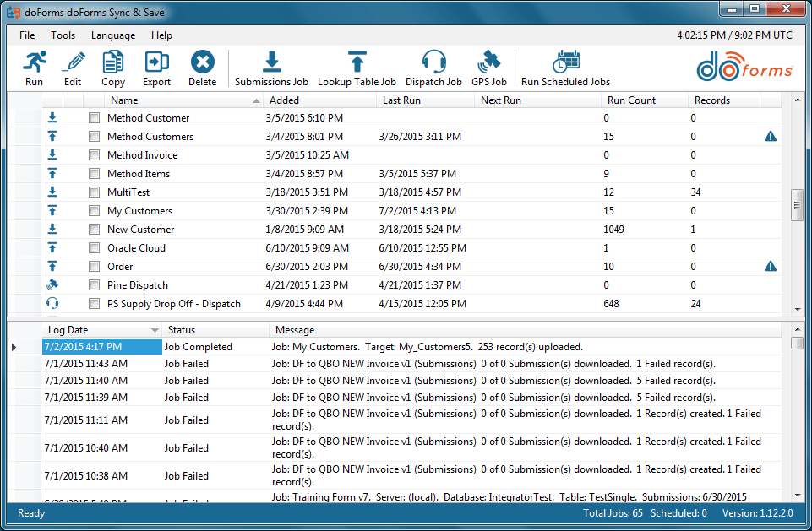
Task: Click the Delete job icon
Action: tap(203, 62)
